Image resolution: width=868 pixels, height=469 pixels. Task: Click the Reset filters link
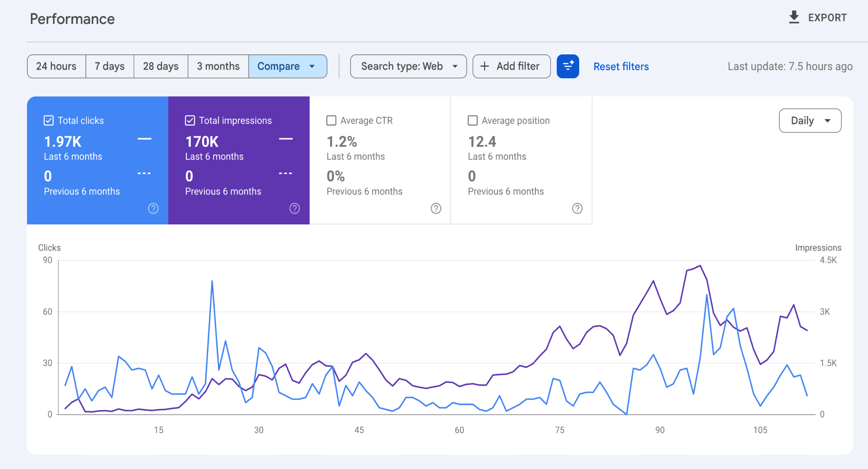(x=621, y=66)
